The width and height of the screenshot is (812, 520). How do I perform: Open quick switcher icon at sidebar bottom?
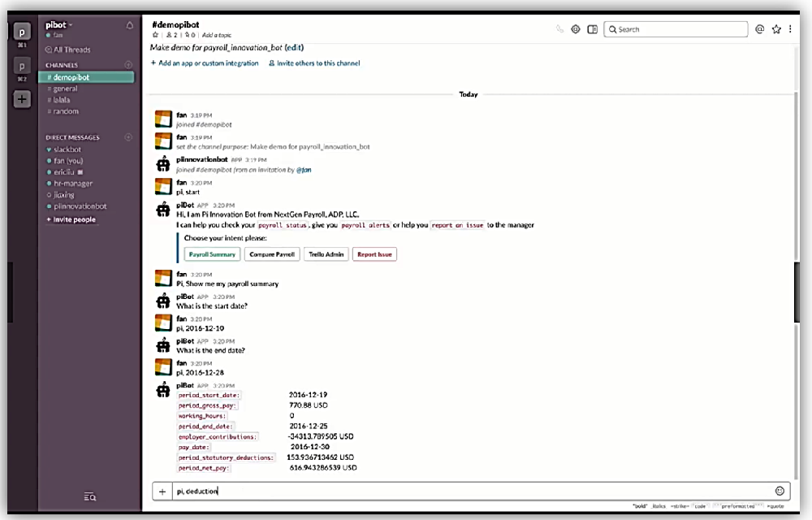click(x=89, y=496)
